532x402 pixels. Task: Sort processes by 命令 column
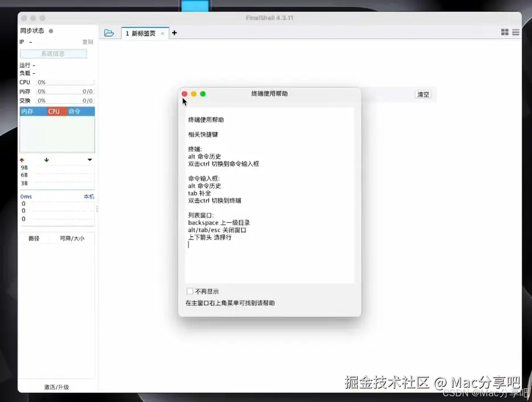point(81,111)
